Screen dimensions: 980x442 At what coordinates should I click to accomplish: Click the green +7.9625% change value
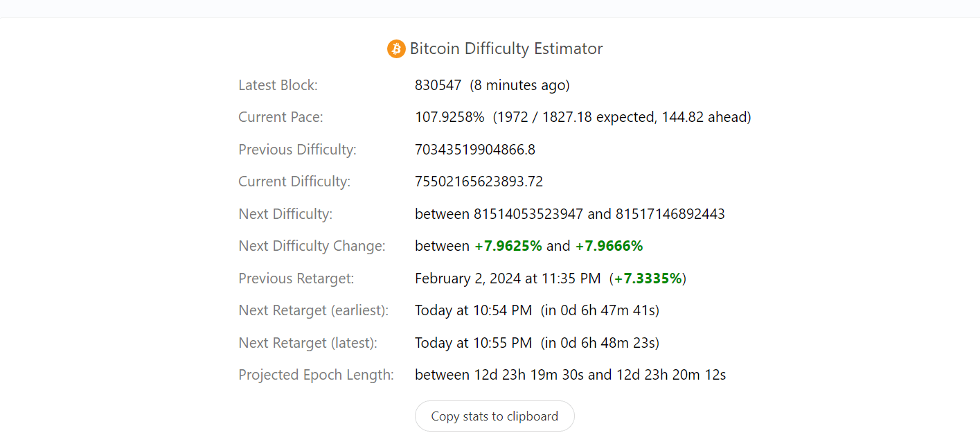(508, 246)
